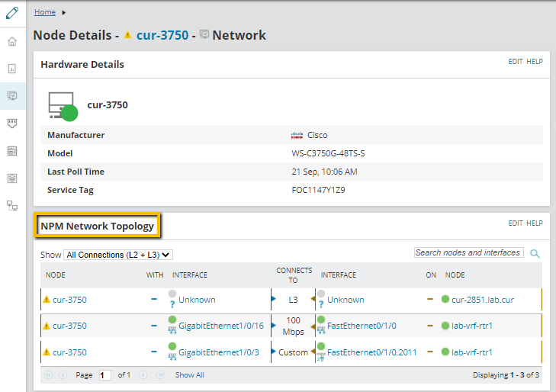The image size is (556, 392).
Task: Click warning icon beside cur-3750 in L3 row
Action: [47, 300]
